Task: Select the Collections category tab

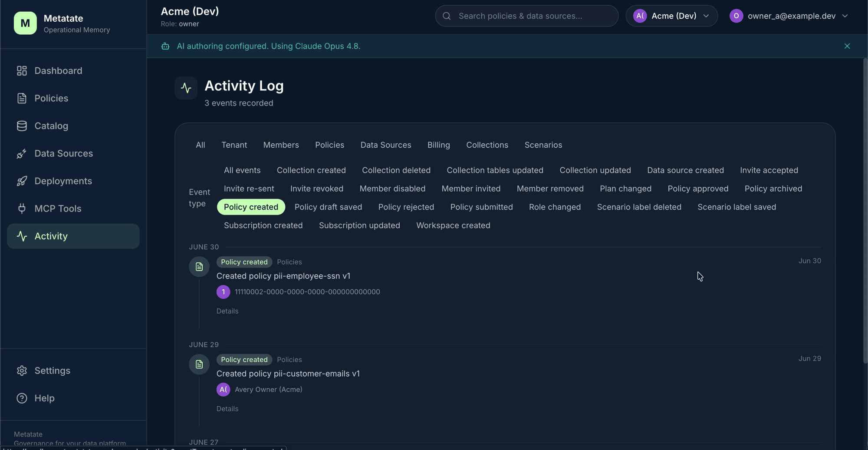Action: click(487, 145)
